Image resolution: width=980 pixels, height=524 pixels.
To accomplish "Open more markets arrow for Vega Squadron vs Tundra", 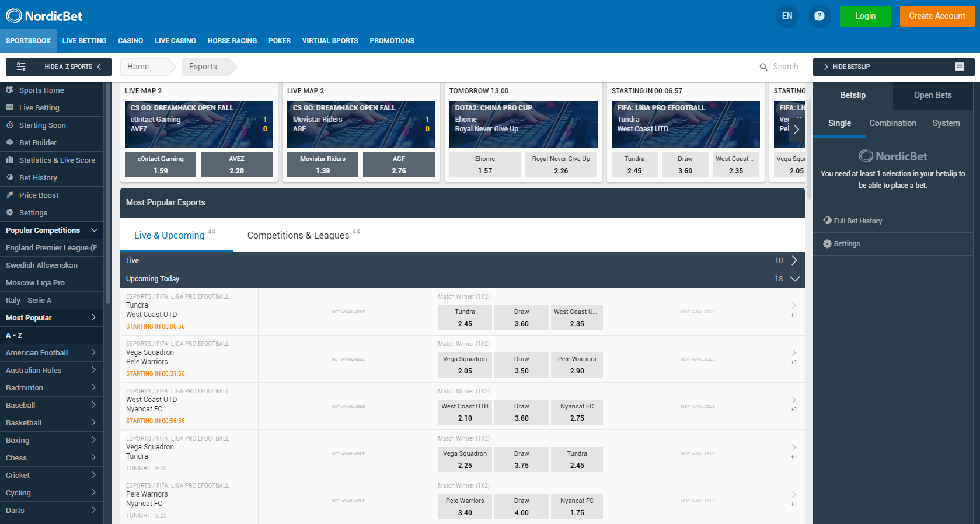I will click(x=794, y=448).
